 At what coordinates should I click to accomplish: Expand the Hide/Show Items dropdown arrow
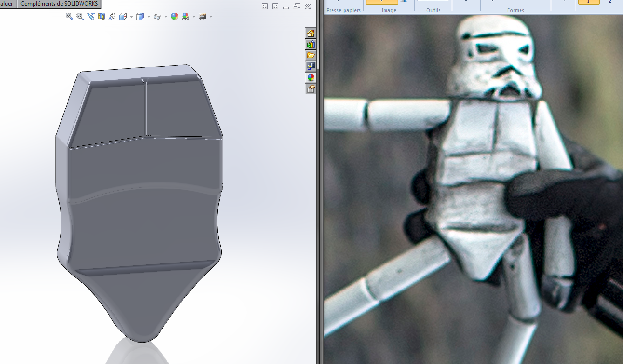165,17
